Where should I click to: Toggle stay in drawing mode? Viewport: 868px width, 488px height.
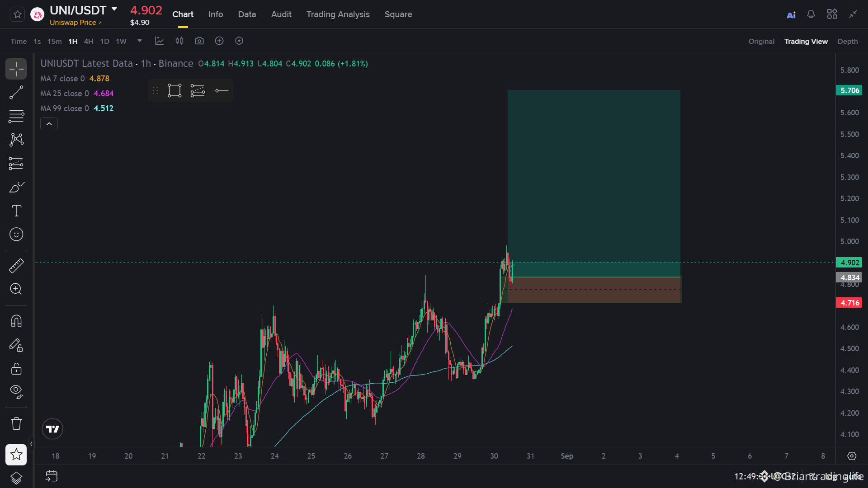[x=16, y=345]
